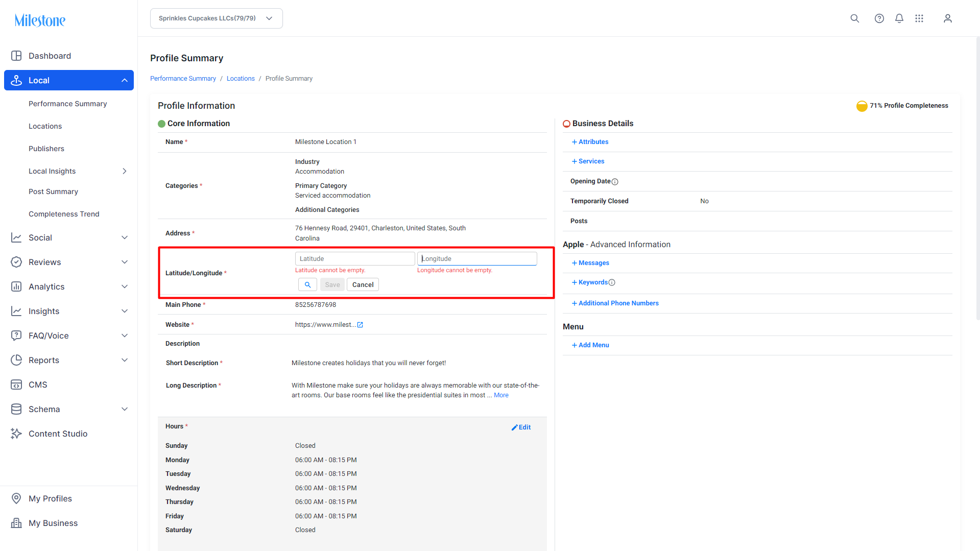Screen dimensions: 980x551
Task: Open the apps grid icon
Action: click(x=919, y=18)
